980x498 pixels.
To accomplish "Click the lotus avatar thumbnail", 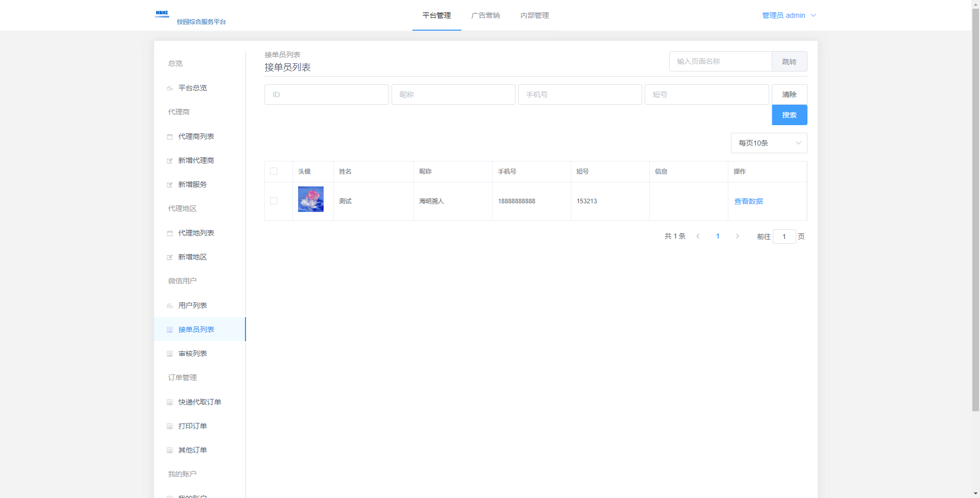I will (311, 199).
